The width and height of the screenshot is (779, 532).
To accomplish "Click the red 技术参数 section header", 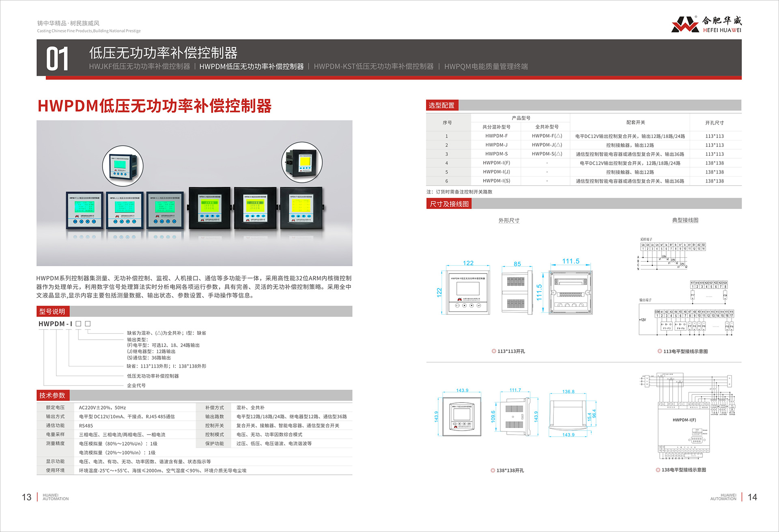I will 53,396.
